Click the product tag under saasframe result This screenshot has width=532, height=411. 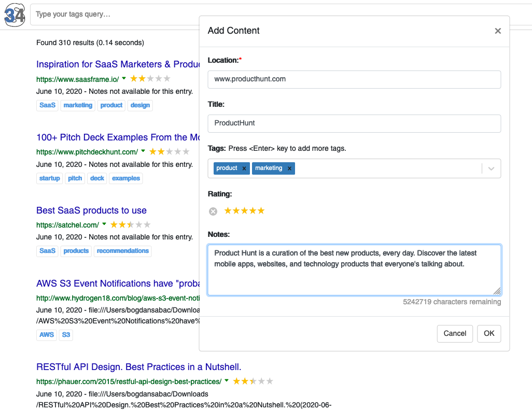pos(111,105)
